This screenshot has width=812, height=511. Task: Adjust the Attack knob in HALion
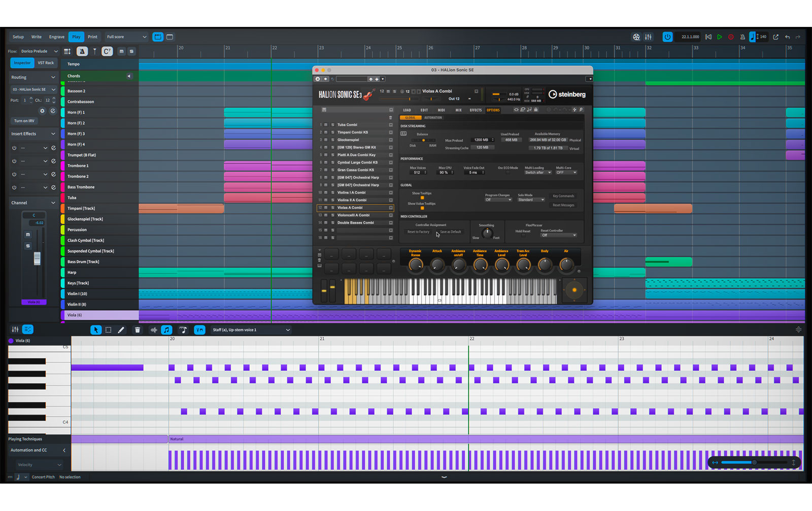coord(437,264)
